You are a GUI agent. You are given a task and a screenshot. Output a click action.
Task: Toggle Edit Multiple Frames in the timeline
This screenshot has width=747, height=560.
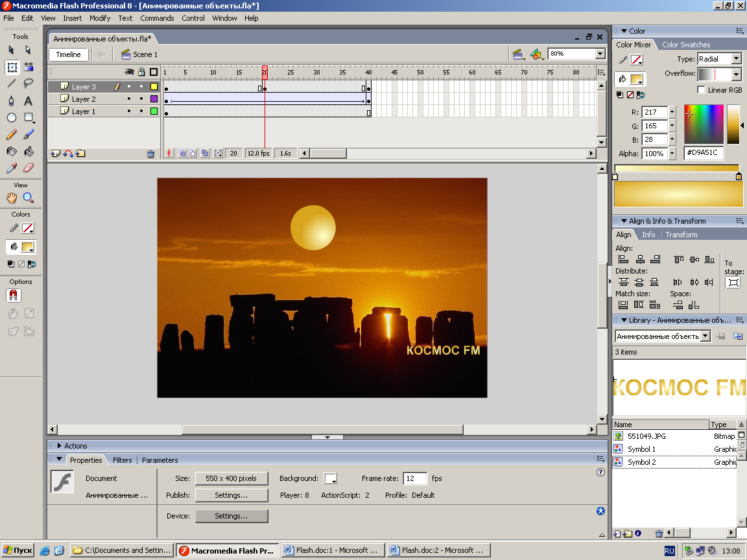(x=205, y=154)
